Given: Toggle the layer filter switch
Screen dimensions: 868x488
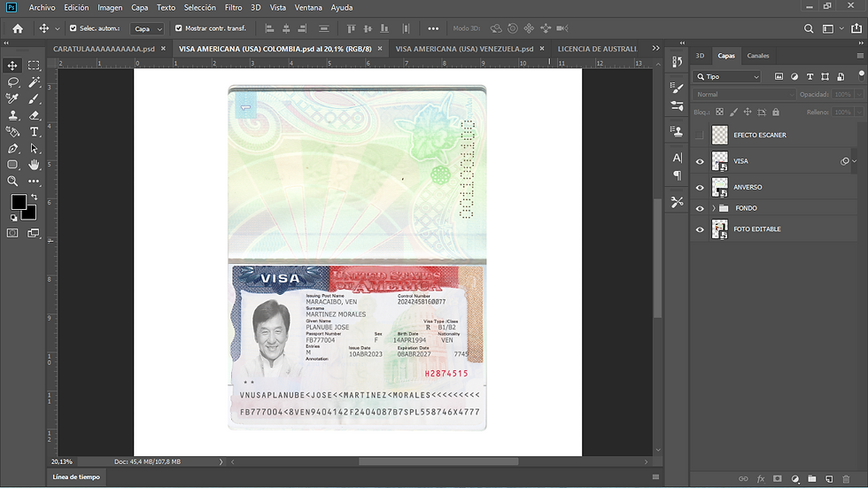Looking at the screenshot, I should [x=861, y=75].
